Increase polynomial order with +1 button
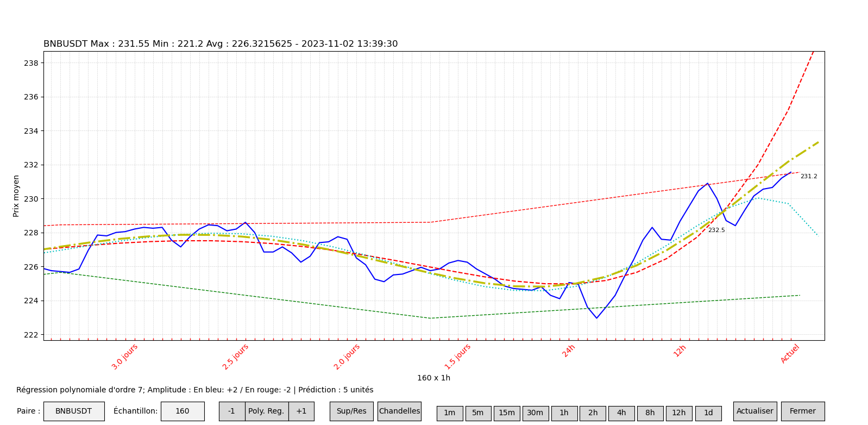The image size is (868, 425). tap(301, 411)
